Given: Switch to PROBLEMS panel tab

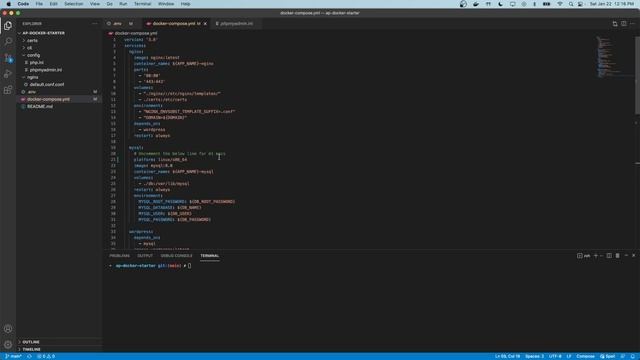Looking at the screenshot, I should (119, 256).
